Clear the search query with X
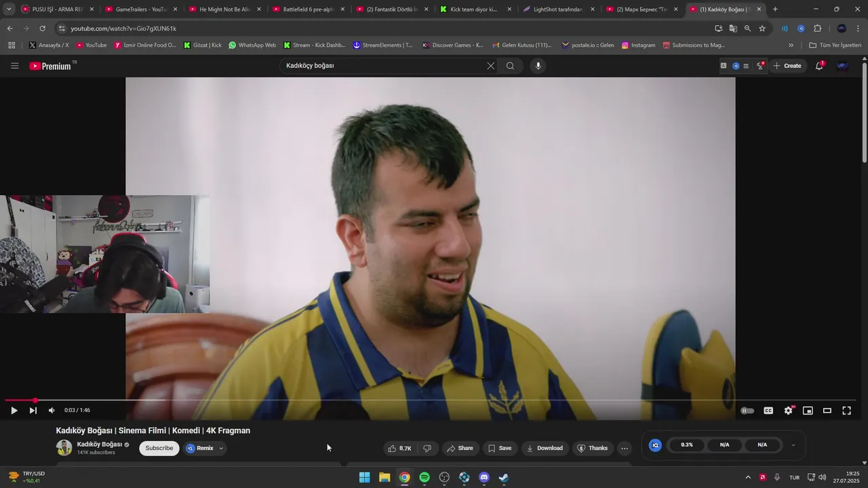 tap(490, 66)
